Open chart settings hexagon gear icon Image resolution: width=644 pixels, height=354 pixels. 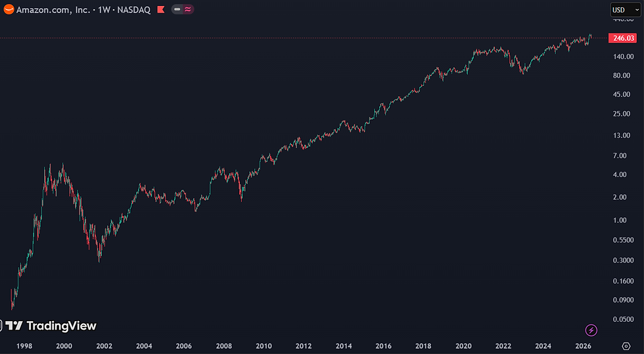point(626,346)
